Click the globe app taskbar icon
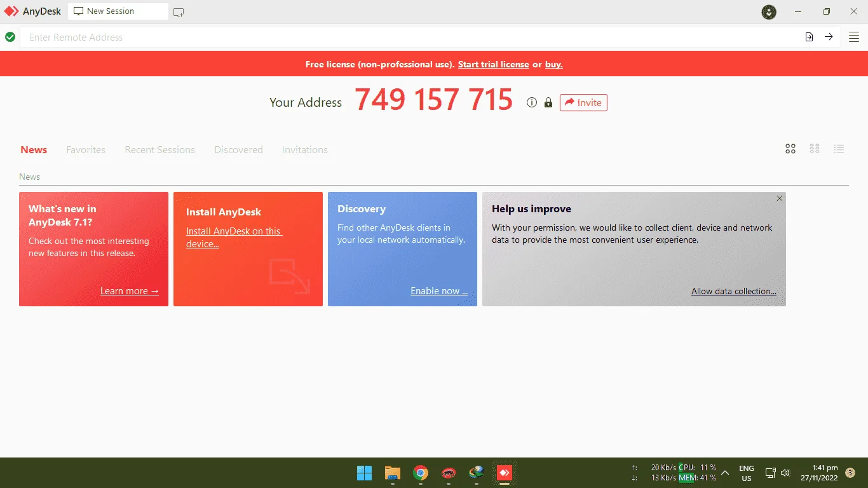Screen dimensions: 868x488 pyautogui.click(x=476, y=473)
